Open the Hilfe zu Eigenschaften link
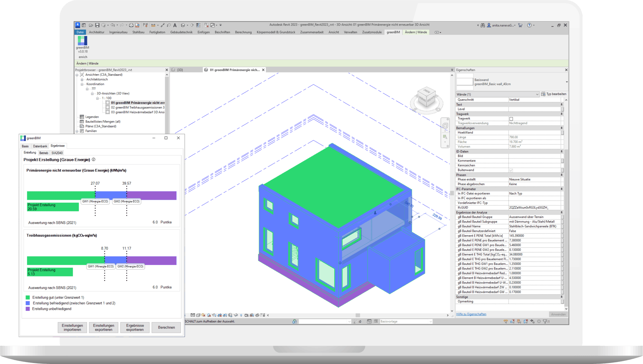This screenshot has width=643, height=364. tap(471, 314)
